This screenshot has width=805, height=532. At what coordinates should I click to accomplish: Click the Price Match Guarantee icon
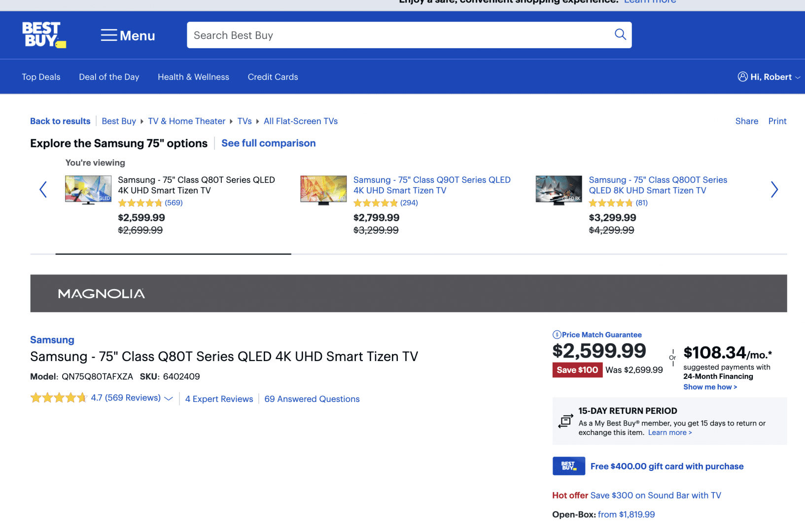[x=557, y=335]
